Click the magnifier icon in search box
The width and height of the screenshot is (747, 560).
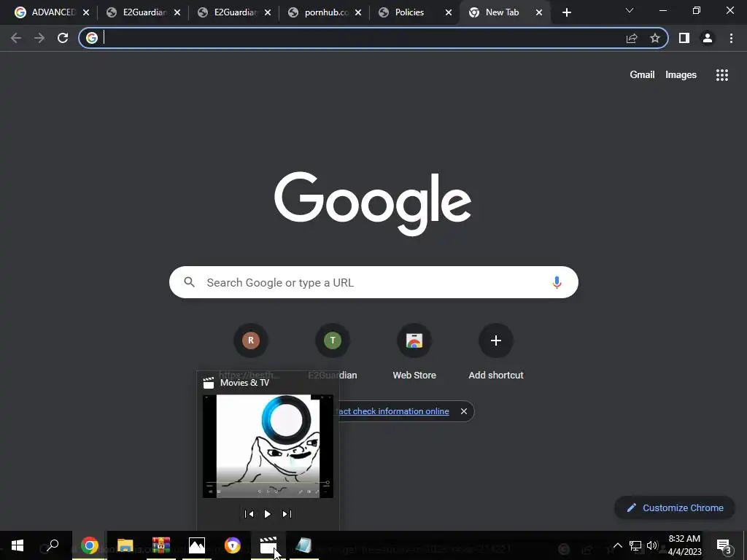click(x=190, y=282)
